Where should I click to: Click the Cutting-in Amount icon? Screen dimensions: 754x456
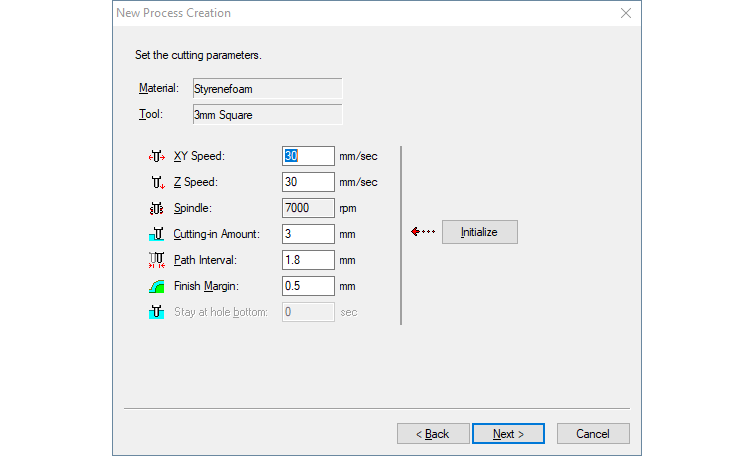point(156,234)
